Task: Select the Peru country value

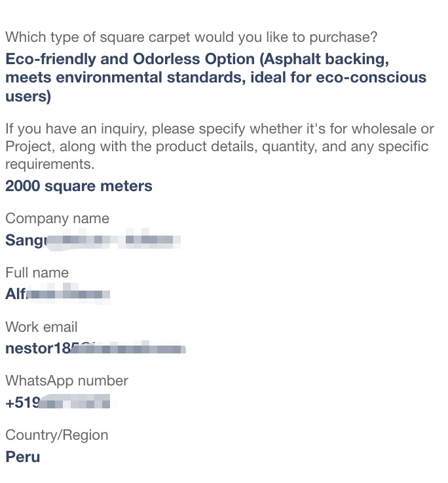Action: click(23, 457)
